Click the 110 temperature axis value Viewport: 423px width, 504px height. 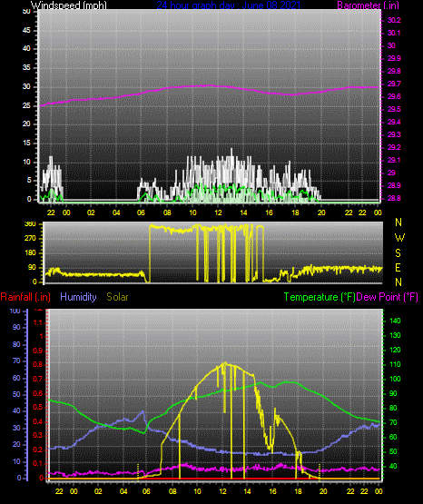tap(395, 364)
